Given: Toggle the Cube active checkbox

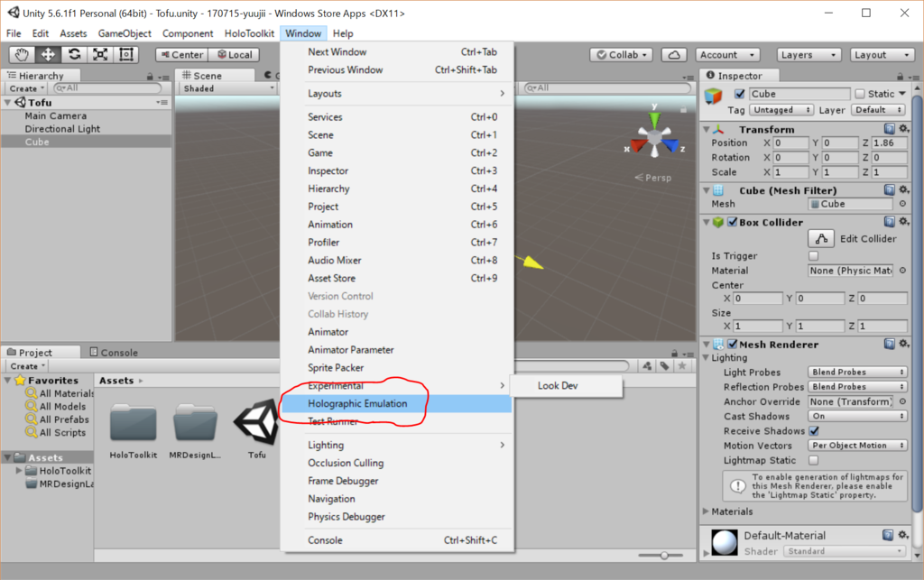Looking at the screenshot, I should (x=739, y=94).
